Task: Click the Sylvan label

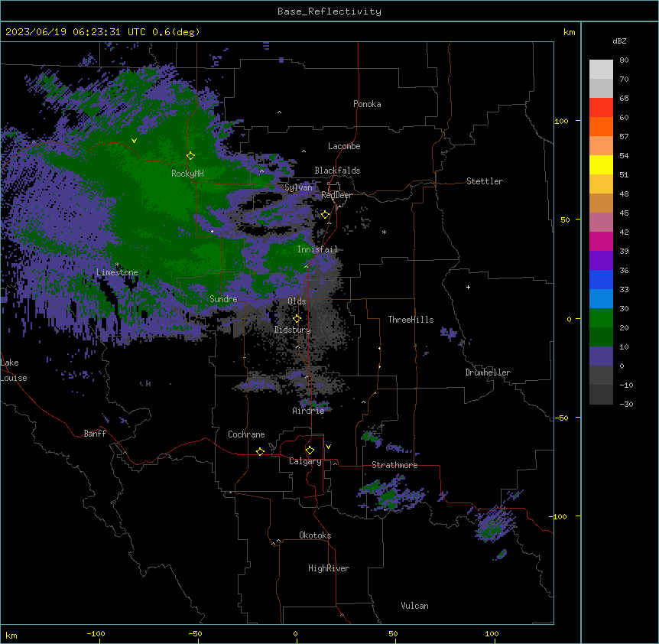Action: [298, 187]
